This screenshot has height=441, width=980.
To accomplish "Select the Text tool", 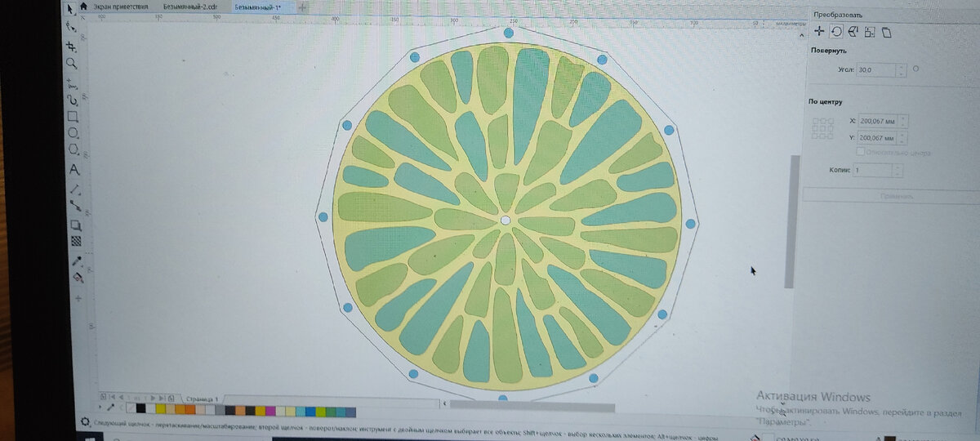I will [x=74, y=170].
